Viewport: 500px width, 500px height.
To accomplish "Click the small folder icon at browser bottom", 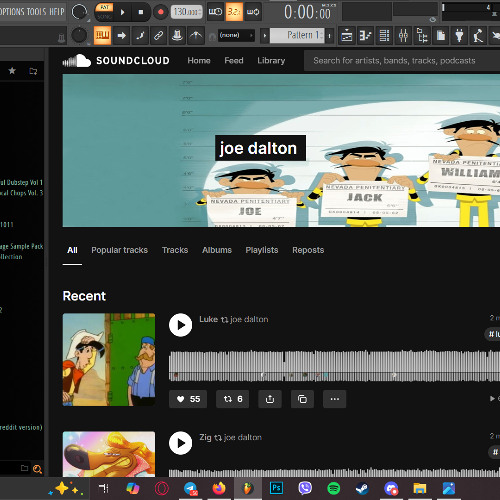I will [x=24, y=468].
